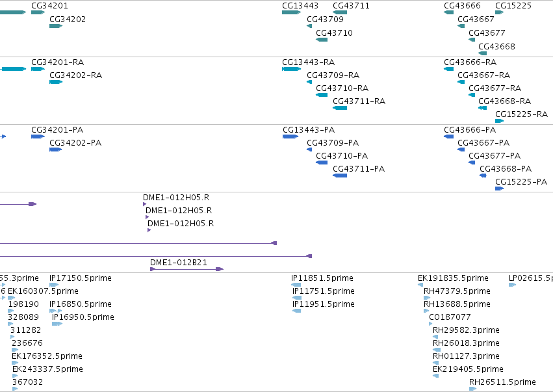This screenshot has height=392, width=553.
Task: Click the IP16950.5prime EST arrow
Action: (x=57, y=324)
